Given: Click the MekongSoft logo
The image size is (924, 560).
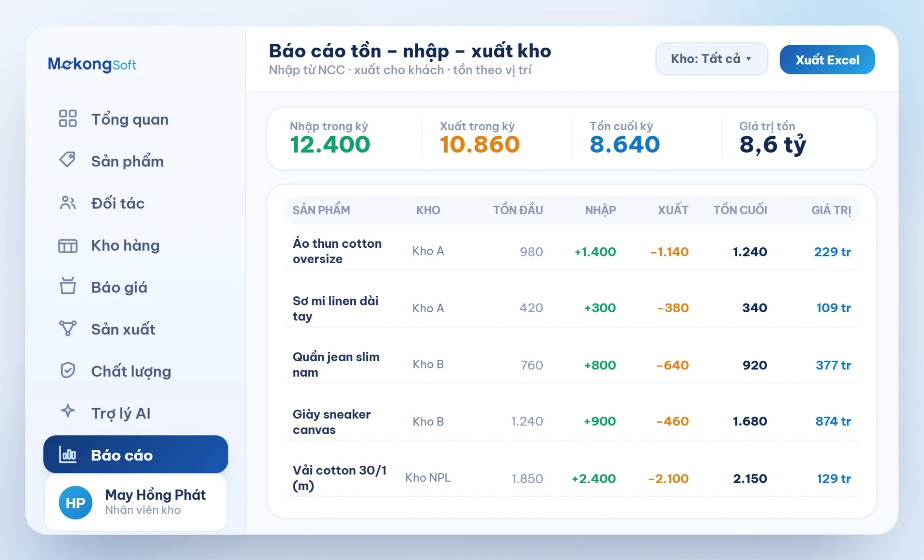Looking at the screenshot, I should tap(92, 64).
